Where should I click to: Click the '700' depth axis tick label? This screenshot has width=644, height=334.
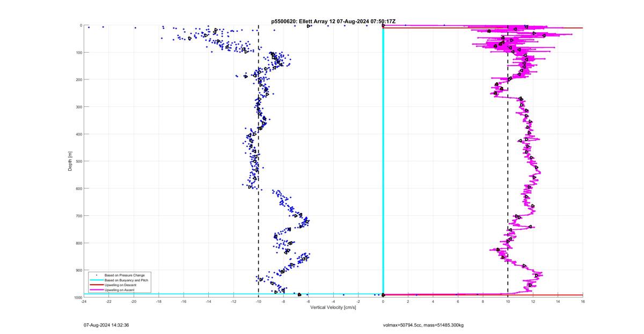click(x=78, y=216)
